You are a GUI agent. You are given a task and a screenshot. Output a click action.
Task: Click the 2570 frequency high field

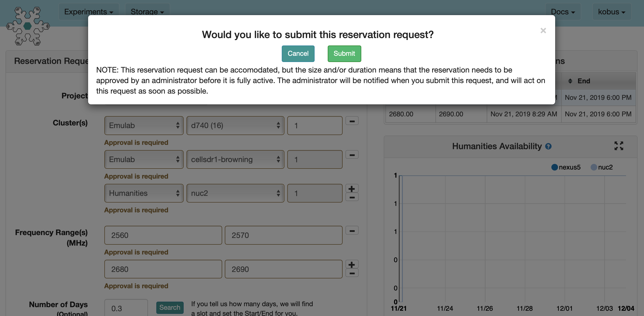tap(283, 235)
